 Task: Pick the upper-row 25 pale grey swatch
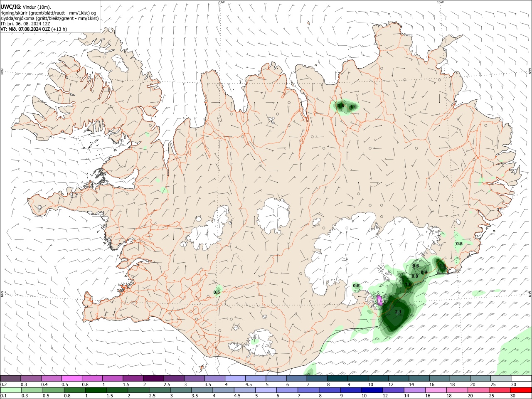501,379
